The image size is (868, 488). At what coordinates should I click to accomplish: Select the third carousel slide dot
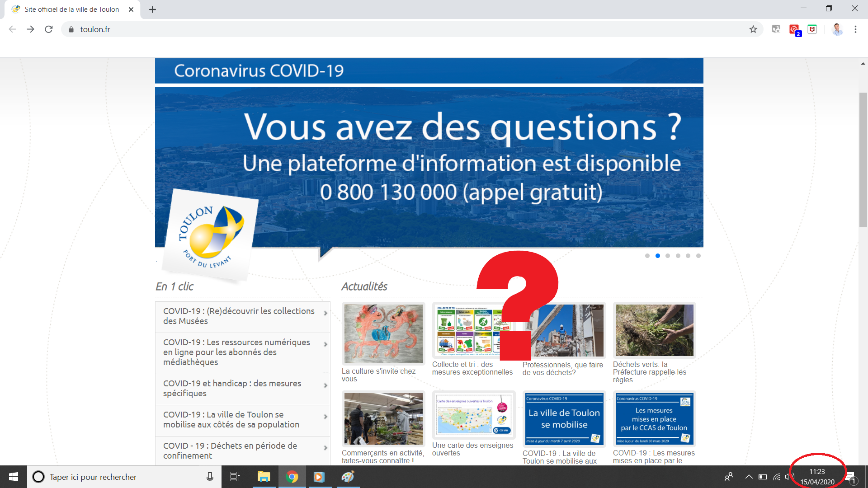(668, 256)
